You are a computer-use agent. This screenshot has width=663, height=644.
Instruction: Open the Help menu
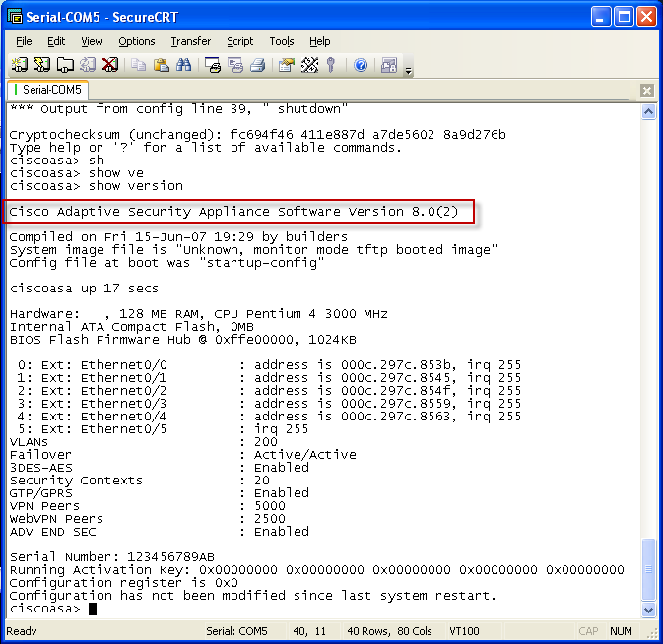pos(319,41)
